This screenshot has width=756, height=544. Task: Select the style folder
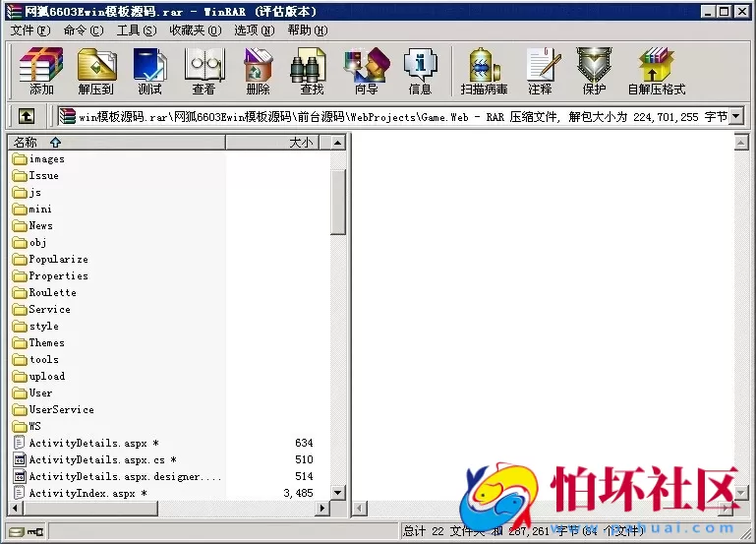[x=35, y=326]
